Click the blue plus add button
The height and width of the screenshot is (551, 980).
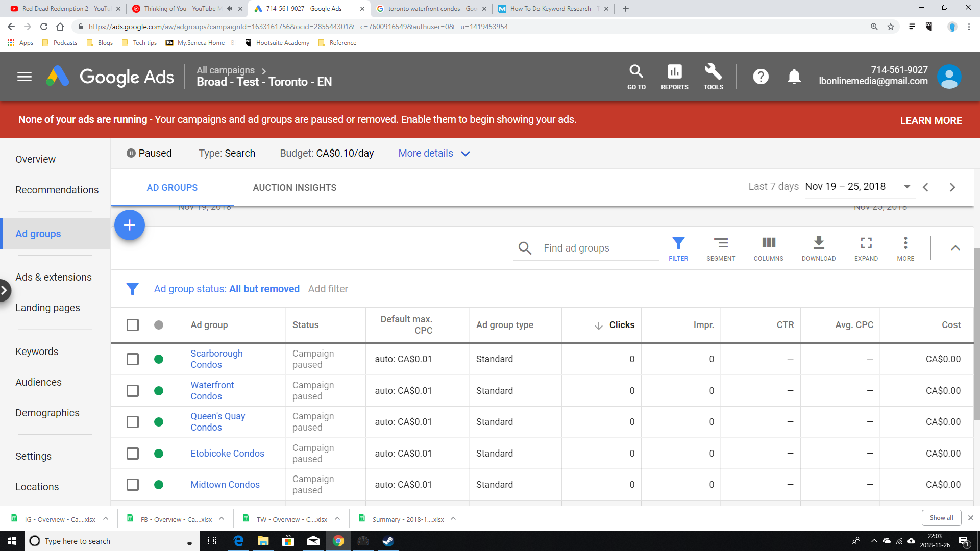(x=130, y=225)
